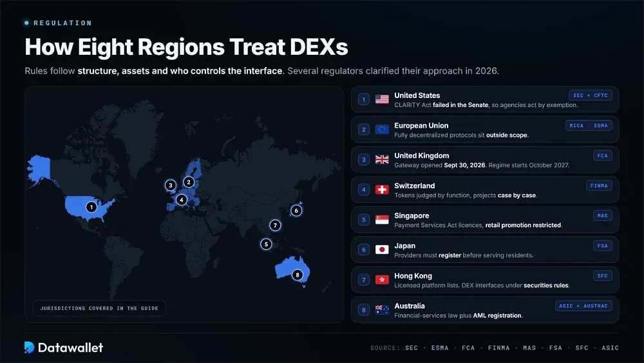Click number badge 1 in United States row
The height and width of the screenshot is (363, 644).
[363, 99]
